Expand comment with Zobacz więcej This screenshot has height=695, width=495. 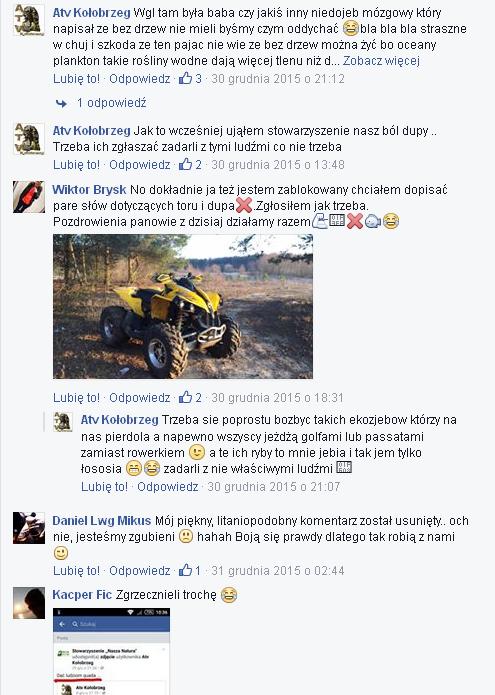[381, 61]
